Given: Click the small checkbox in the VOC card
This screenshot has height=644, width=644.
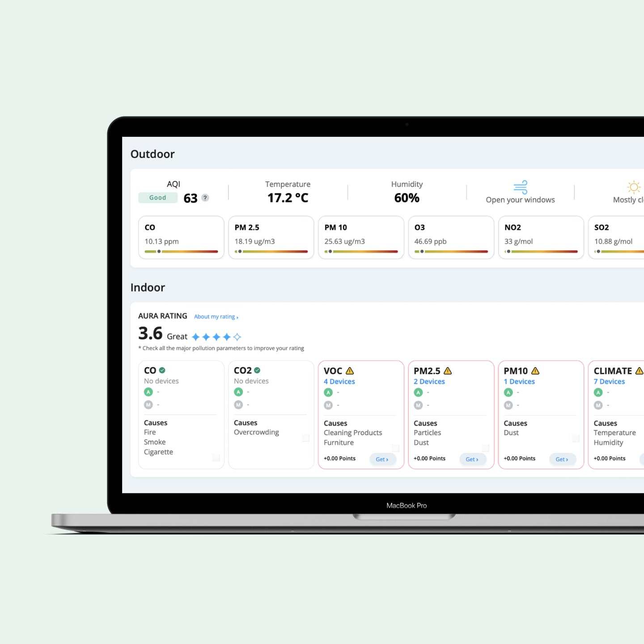Looking at the screenshot, I should [x=396, y=448].
